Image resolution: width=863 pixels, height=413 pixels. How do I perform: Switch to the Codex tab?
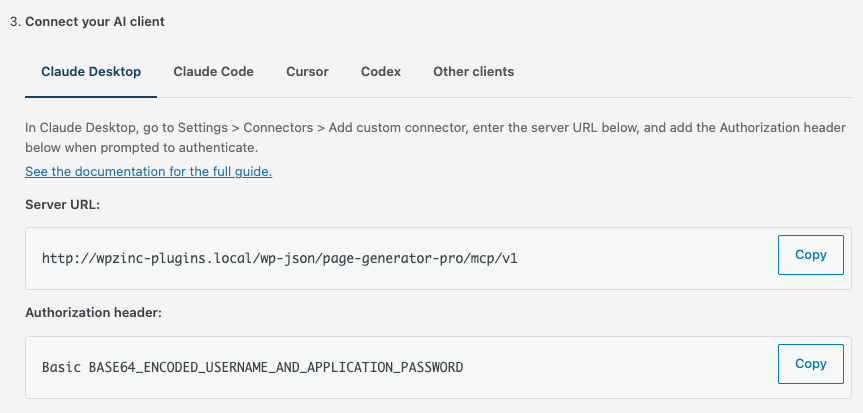point(381,72)
